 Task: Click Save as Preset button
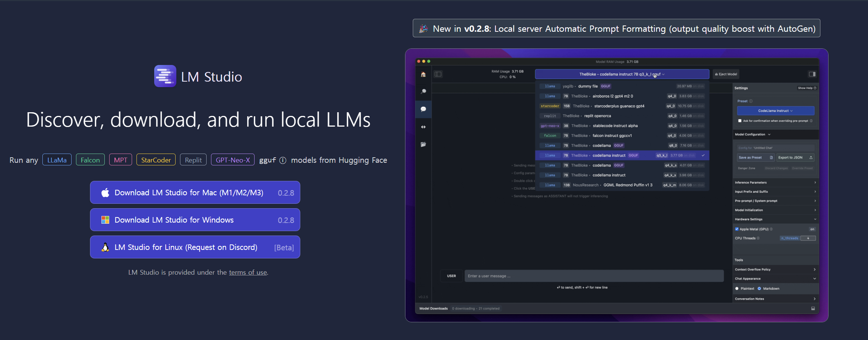pyautogui.click(x=755, y=158)
